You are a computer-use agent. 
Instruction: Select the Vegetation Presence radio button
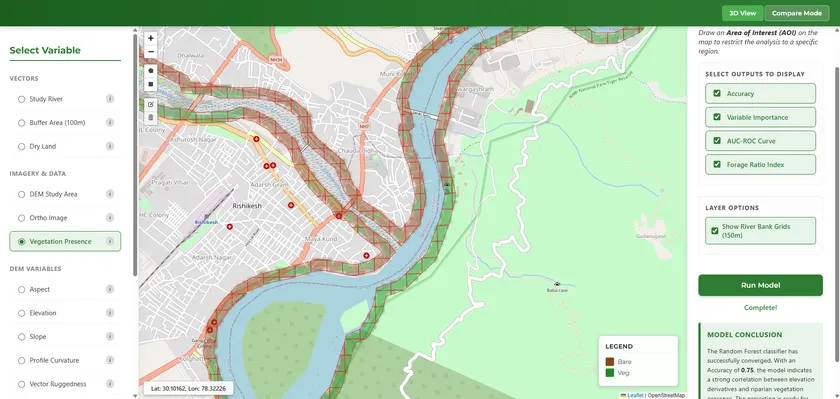tap(21, 242)
